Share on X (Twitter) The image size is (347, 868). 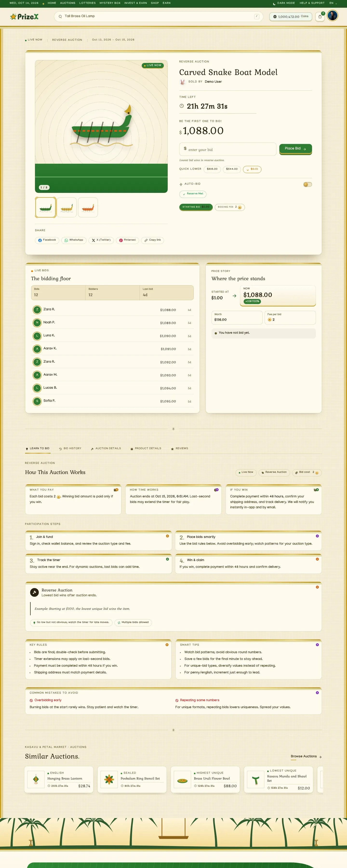tap(101, 240)
